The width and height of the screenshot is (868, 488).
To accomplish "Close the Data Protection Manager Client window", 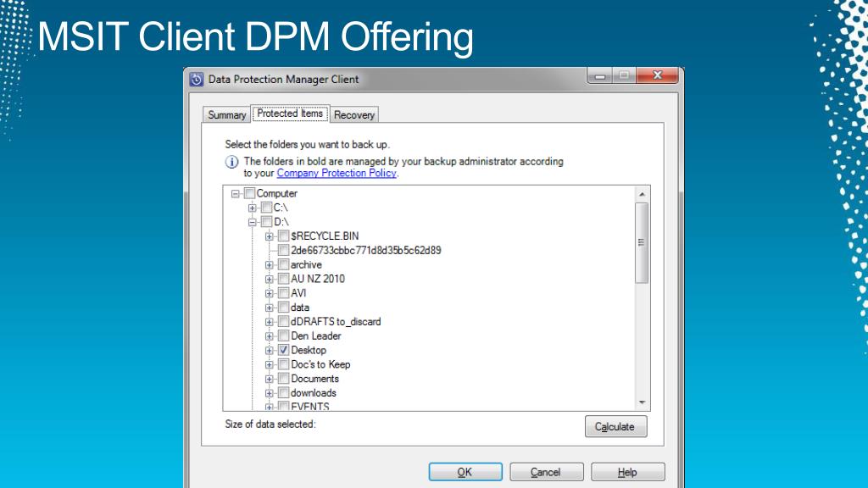I will [x=657, y=75].
